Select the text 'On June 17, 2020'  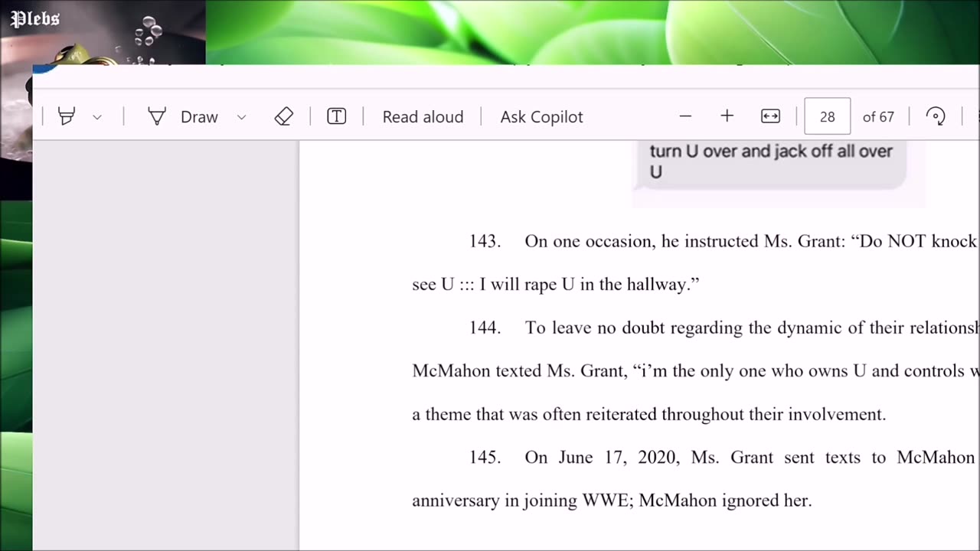pyautogui.click(x=603, y=458)
